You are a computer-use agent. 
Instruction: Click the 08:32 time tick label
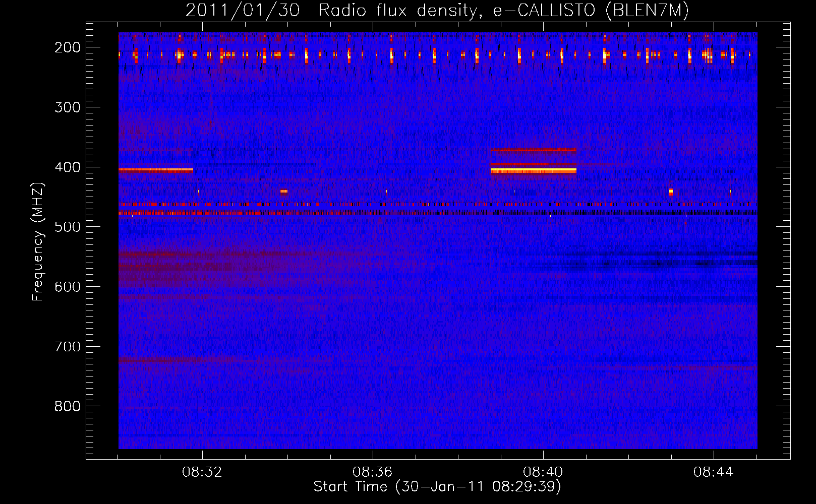click(x=202, y=472)
